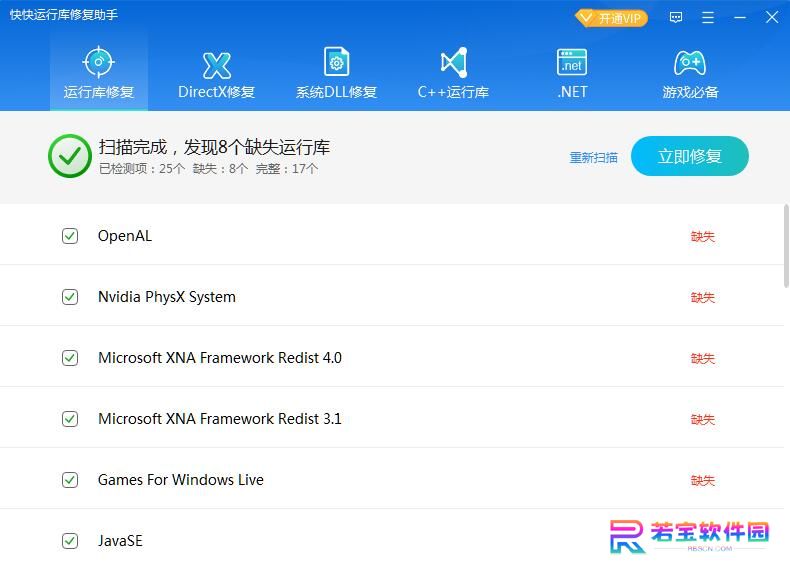The height and width of the screenshot is (562, 790).
Task: Select Games For Windows Live text
Action: (x=181, y=480)
